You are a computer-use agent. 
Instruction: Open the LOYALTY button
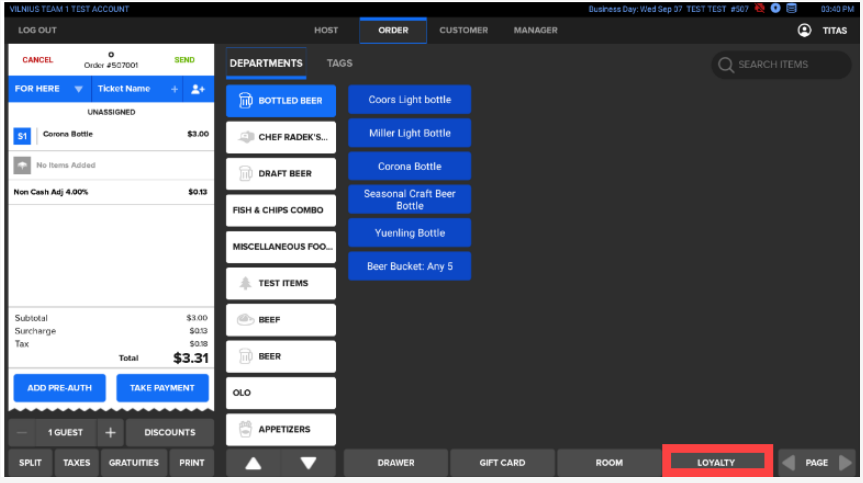716,463
